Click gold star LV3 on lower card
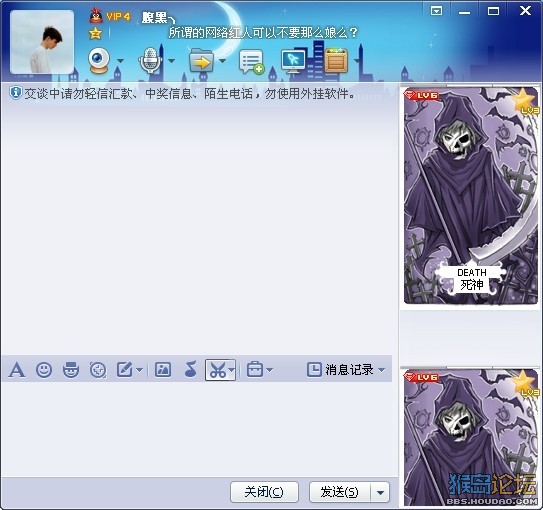The height and width of the screenshot is (510, 543). (x=526, y=383)
